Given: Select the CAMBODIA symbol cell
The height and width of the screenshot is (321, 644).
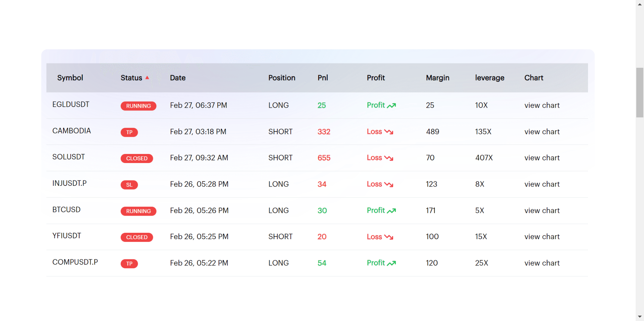Looking at the screenshot, I should tap(71, 131).
